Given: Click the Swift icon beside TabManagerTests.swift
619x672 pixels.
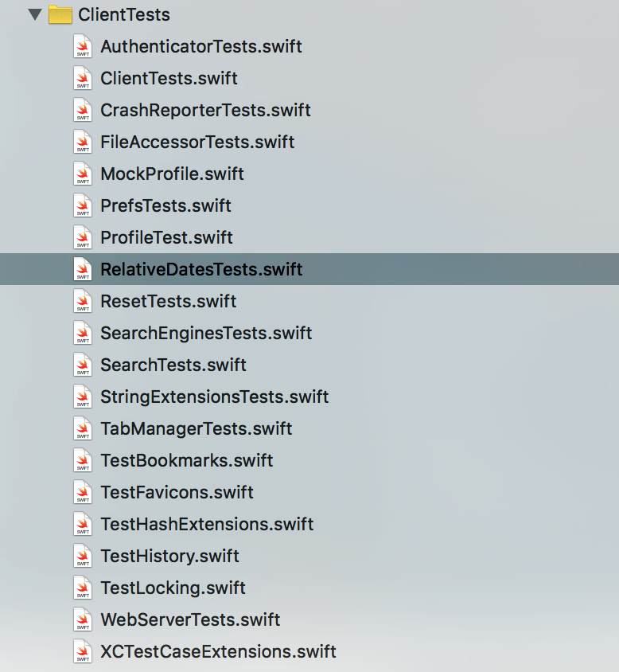Looking at the screenshot, I should pyautogui.click(x=83, y=428).
